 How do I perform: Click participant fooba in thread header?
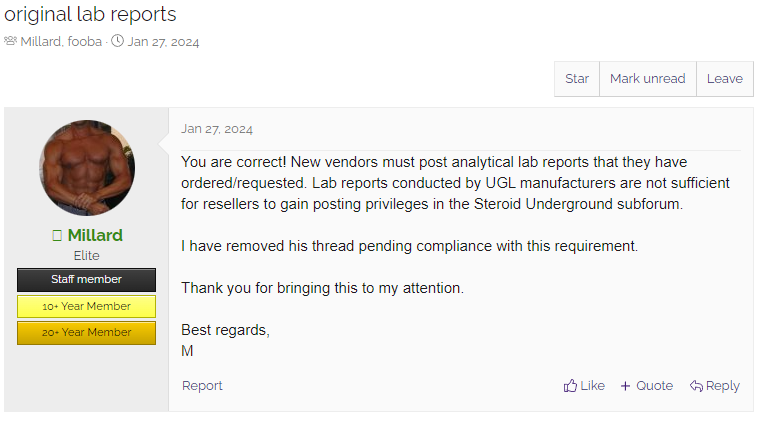[x=84, y=41]
